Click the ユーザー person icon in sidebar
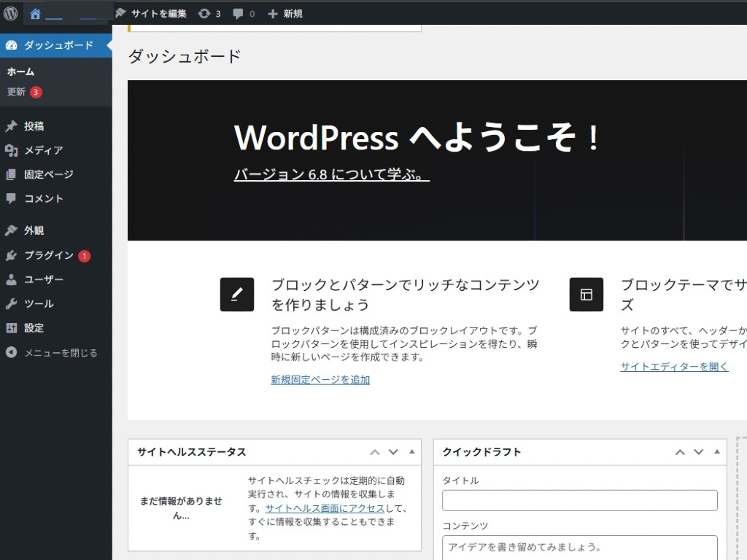This screenshot has height=560, width=747. click(x=12, y=279)
